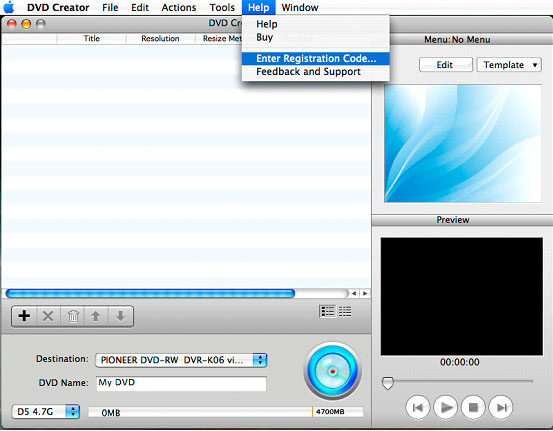Move the item up with the up arrow
553x431 pixels.
[x=96, y=316]
